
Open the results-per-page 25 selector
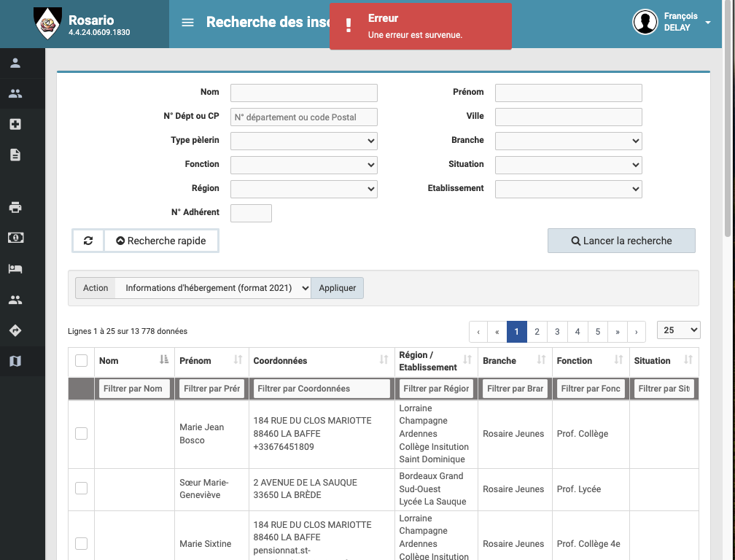[678, 330]
